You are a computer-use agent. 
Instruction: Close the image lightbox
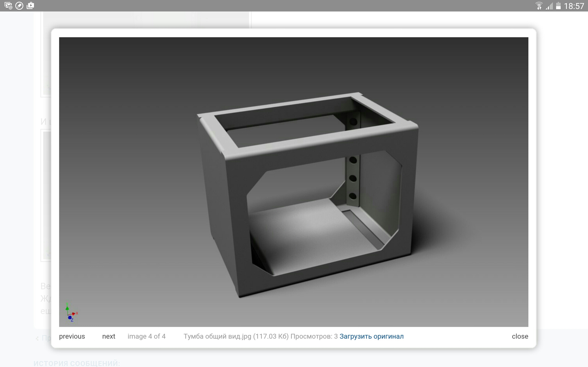coord(520,336)
